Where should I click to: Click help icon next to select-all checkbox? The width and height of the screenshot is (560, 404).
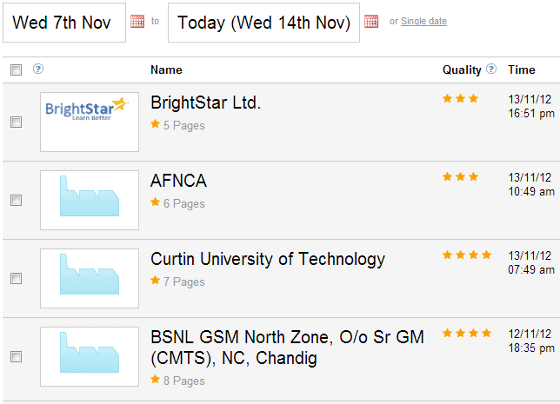[x=38, y=69]
